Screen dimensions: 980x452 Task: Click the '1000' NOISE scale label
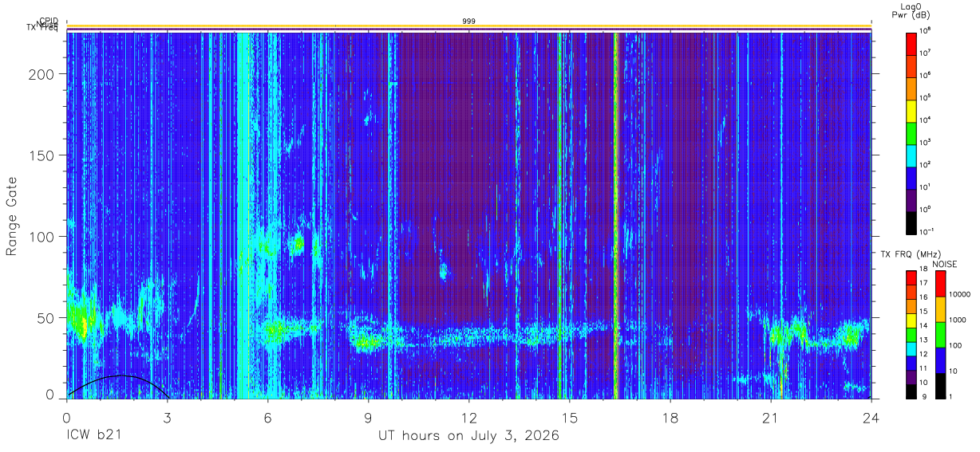click(957, 320)
